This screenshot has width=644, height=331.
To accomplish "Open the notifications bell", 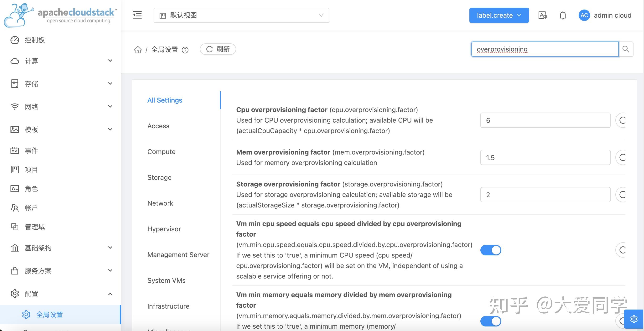I will pyautogui.click(x=563, y=15).
